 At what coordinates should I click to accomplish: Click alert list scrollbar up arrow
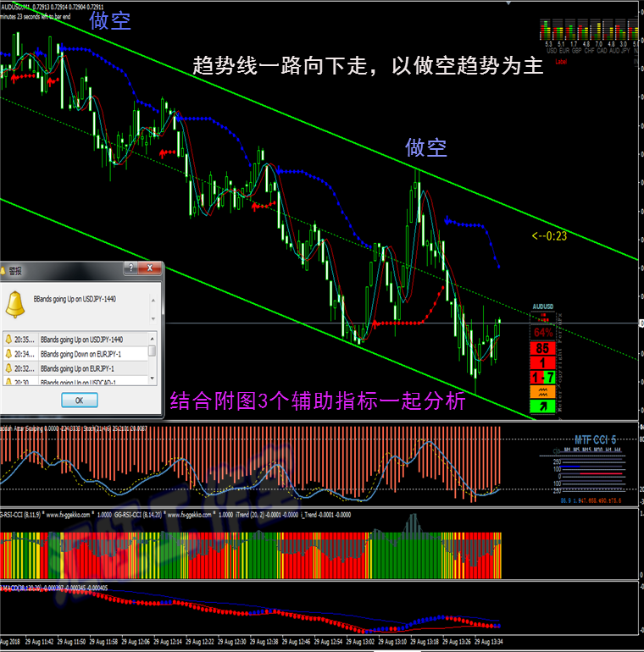153,339
